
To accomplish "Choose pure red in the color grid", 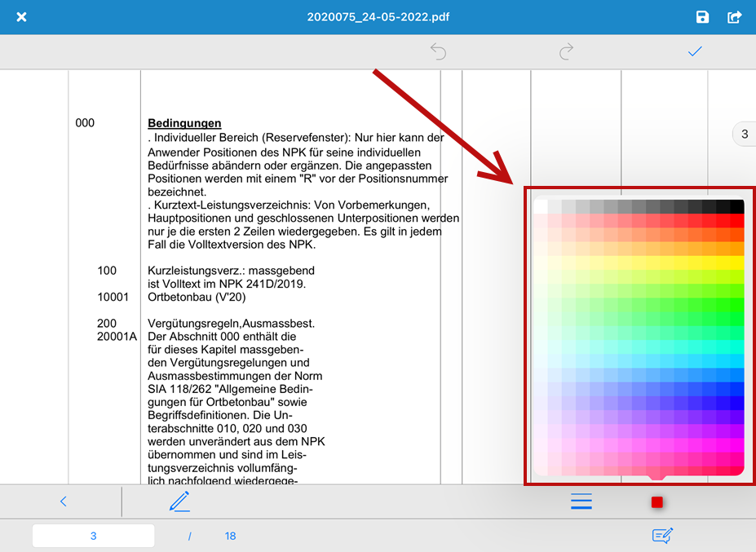I will tap(736, 221).
